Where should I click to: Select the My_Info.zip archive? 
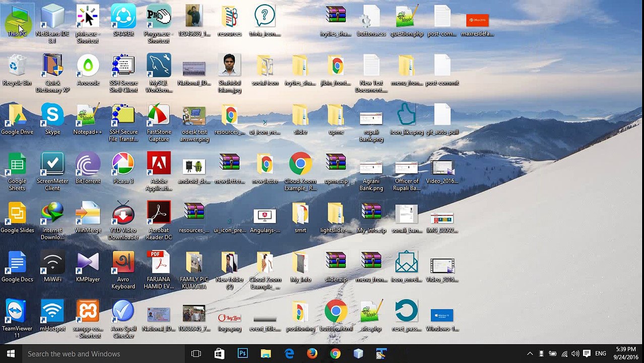371,217
